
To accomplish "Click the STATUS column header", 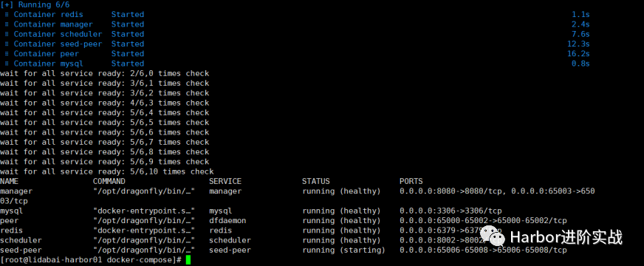I will point(316,181).
